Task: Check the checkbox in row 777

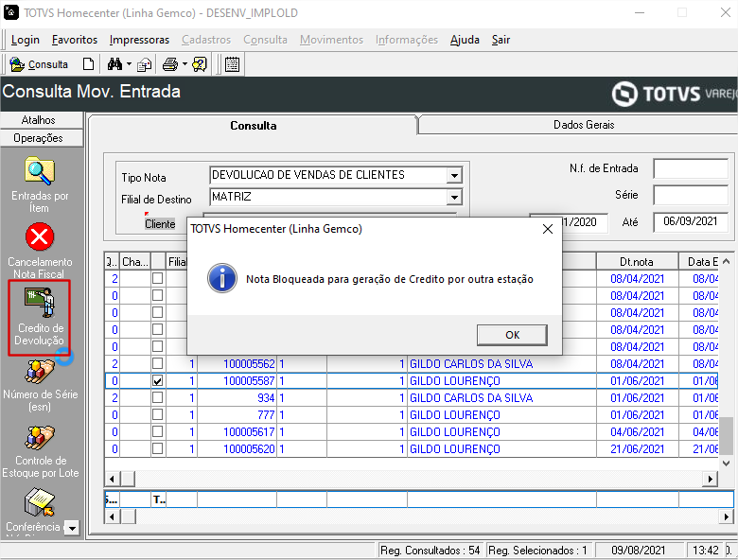Action: (x=158, y=414)
